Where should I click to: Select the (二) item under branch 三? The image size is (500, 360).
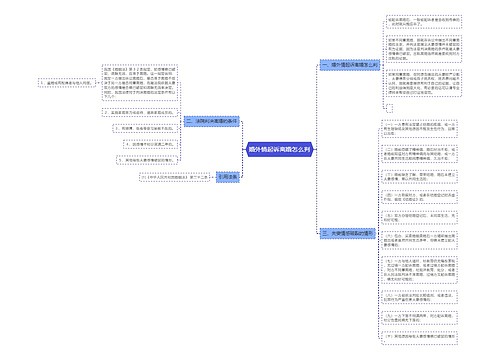(x=419, y=154)
